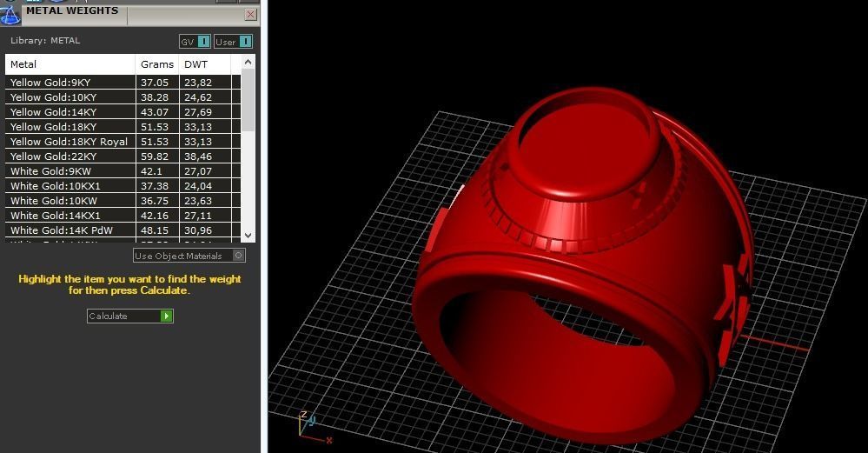Select the Yellow Gold:10KY row
This screenshot has height=453, width=868.
[123, 97]
